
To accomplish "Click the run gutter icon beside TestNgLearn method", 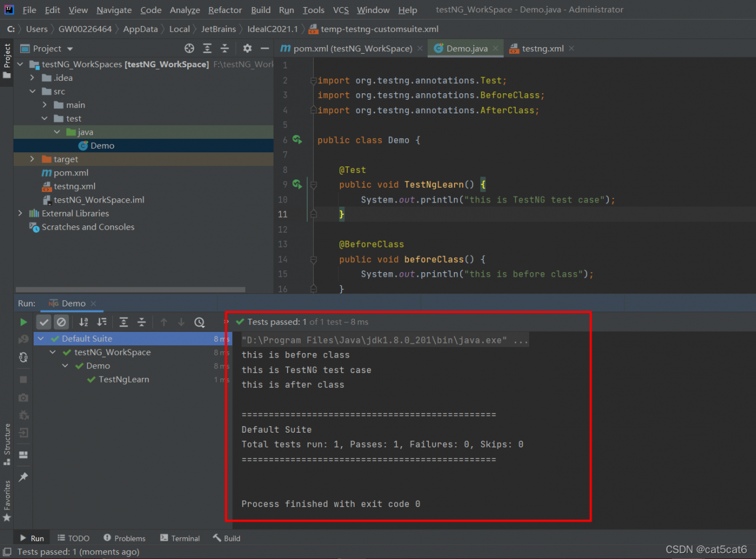I will pyautogui.click(x=297, y=184).
